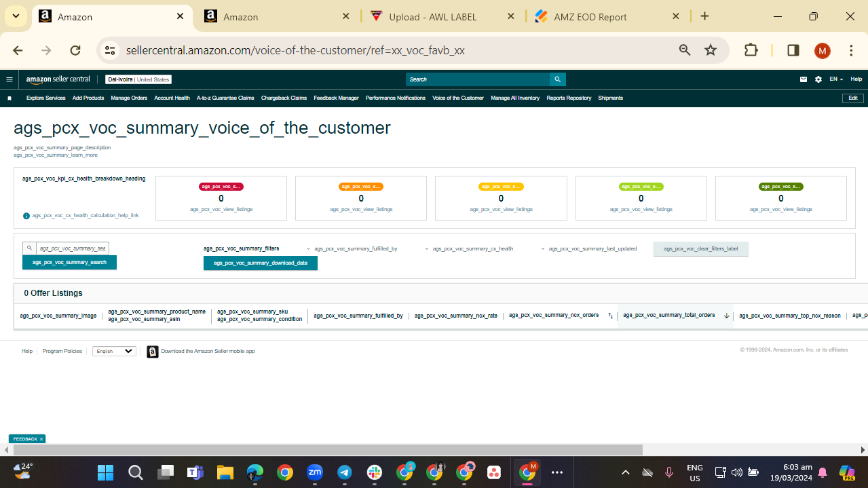868x488 pixels.
Task: View site information icon in address bar
Action: [110, 50]
